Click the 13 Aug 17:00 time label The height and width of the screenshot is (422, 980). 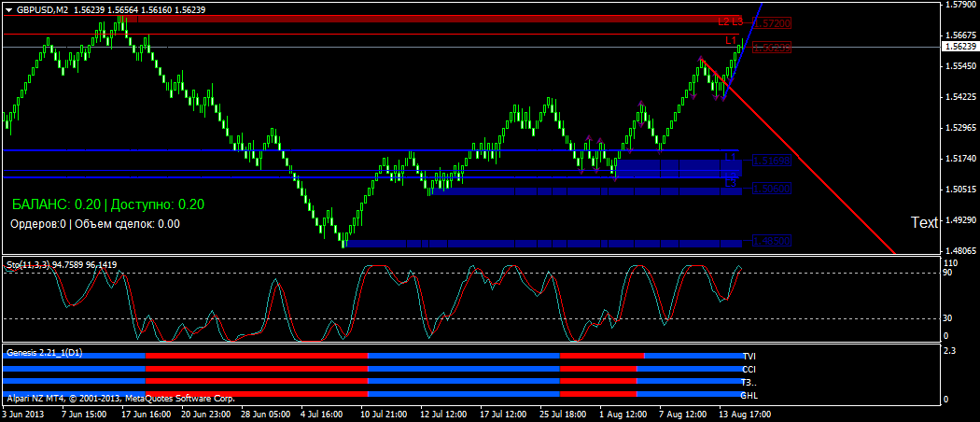(x=745, y=414)
